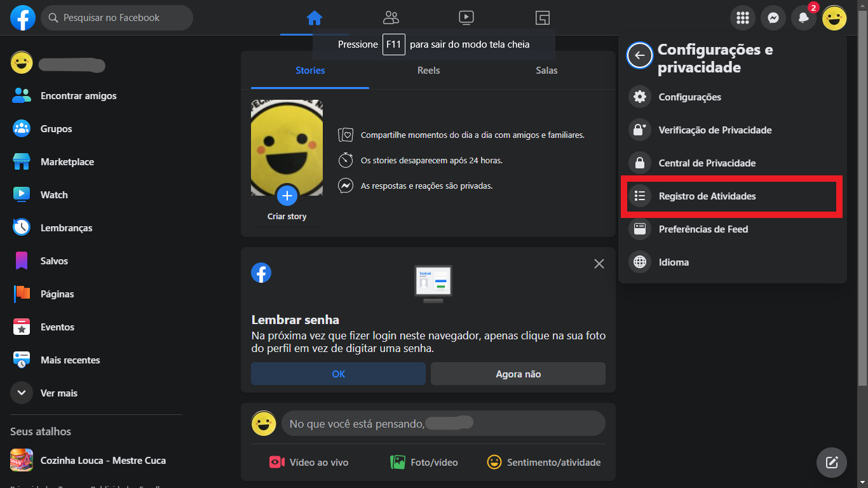Screen dimensions: 868x488
Task: Open Central de Privacidade
Action: pos(733,163)
